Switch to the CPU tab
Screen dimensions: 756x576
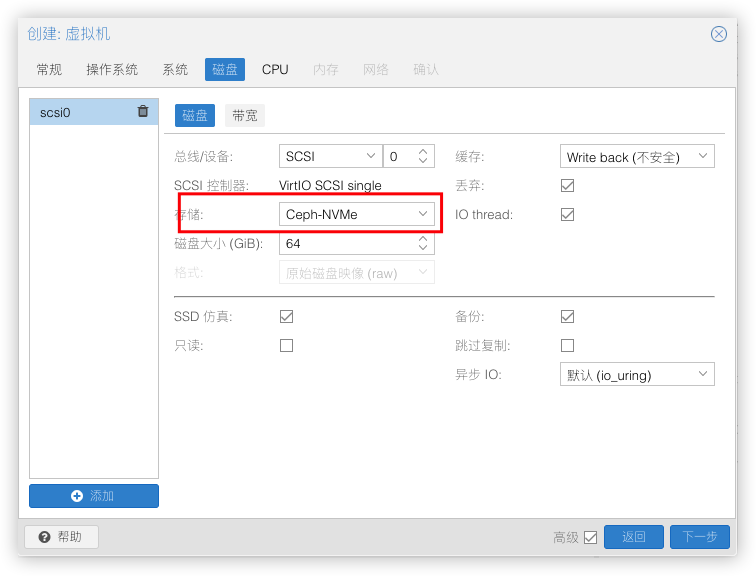(x=275, y=69)
